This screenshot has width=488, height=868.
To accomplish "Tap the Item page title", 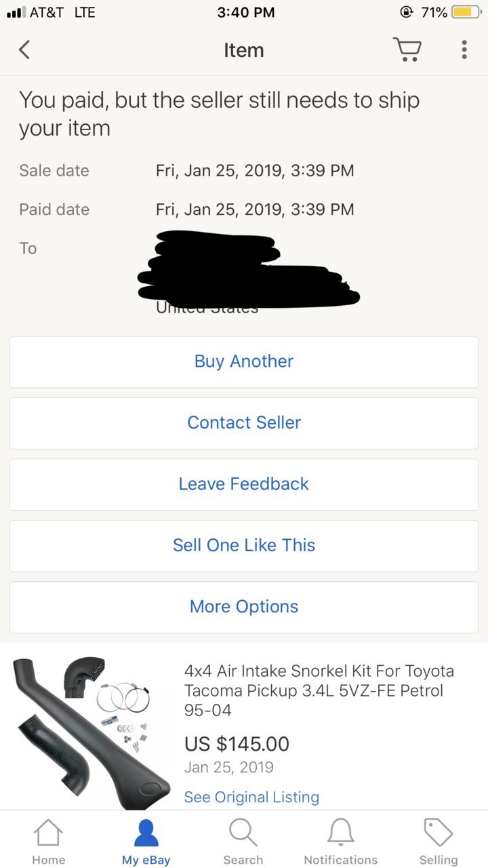I will (x=244, y=50).
